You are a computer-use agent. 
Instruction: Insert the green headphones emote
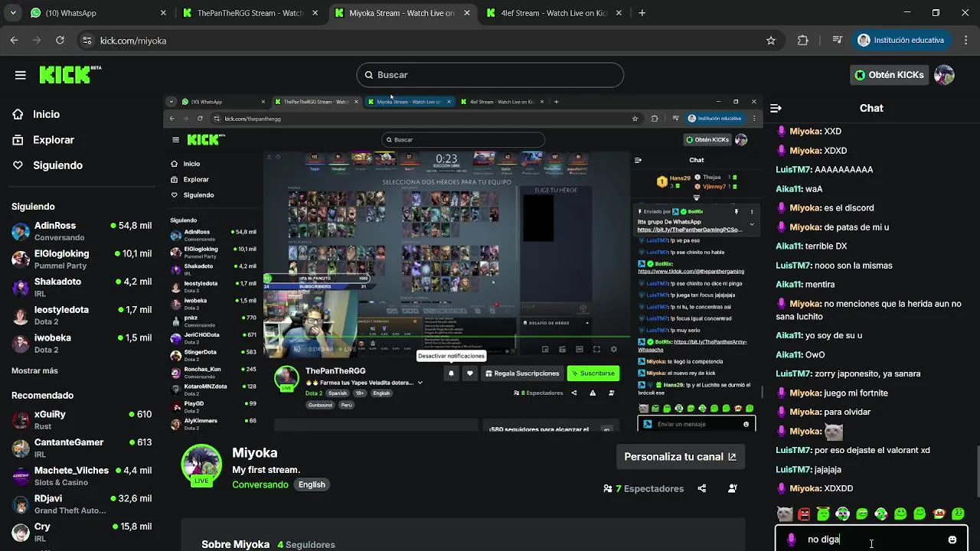tap(842, 514)
